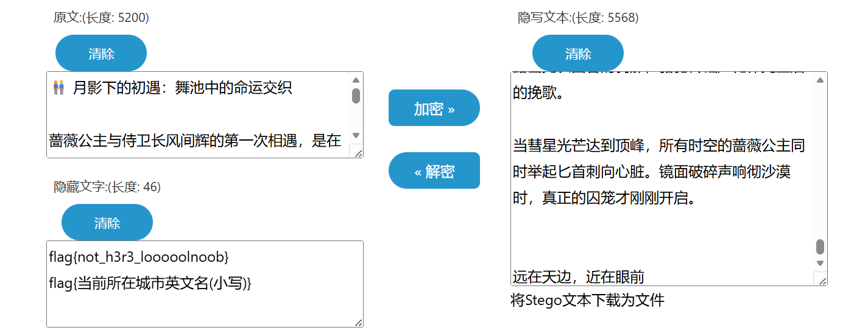
Task: Click the 隐藏文字:(长度: 46) label
Action: (107, 187)
